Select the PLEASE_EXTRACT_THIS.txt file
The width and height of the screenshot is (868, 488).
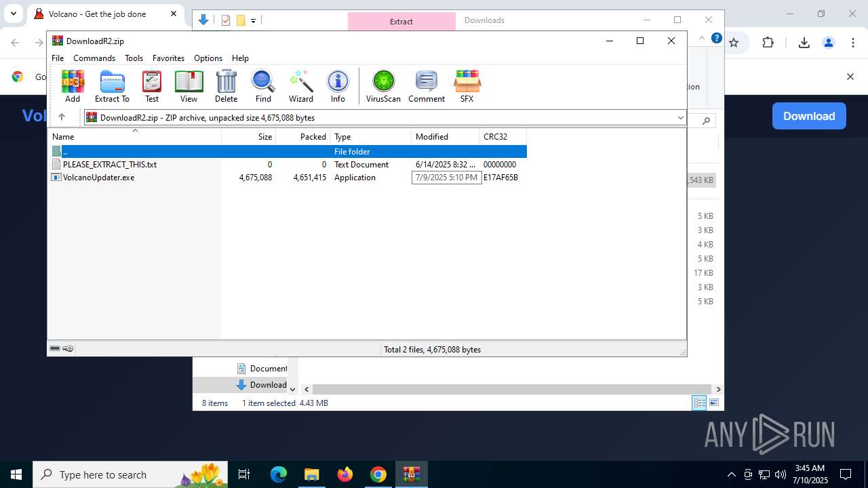[x=288, y=165]
